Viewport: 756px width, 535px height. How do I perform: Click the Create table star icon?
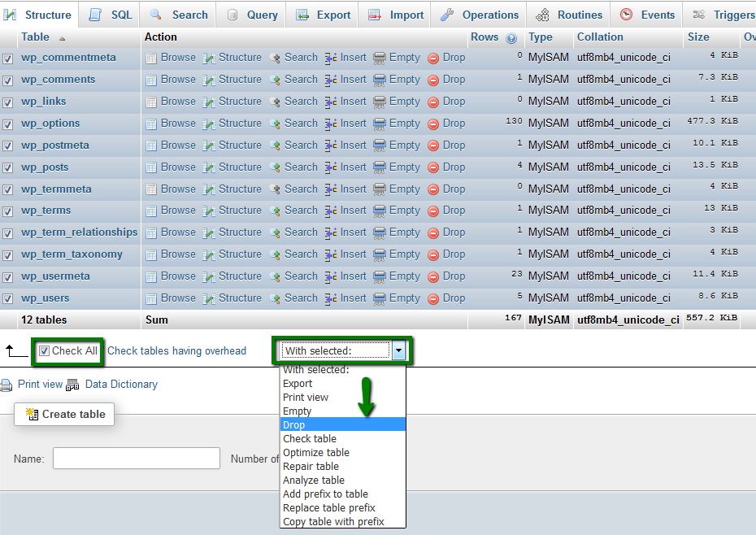pyautogui.click(x=32, y=414)
